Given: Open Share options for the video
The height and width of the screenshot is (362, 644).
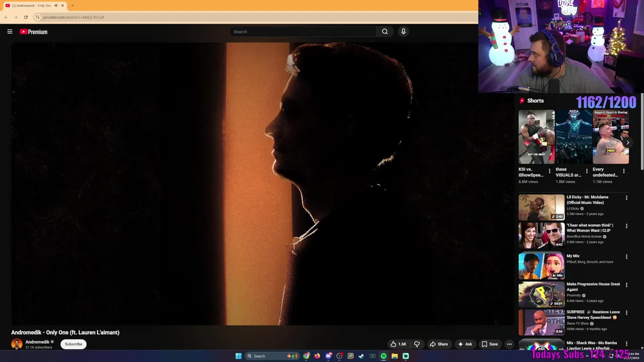Looking at the screenshot, I should click(439, 344).
